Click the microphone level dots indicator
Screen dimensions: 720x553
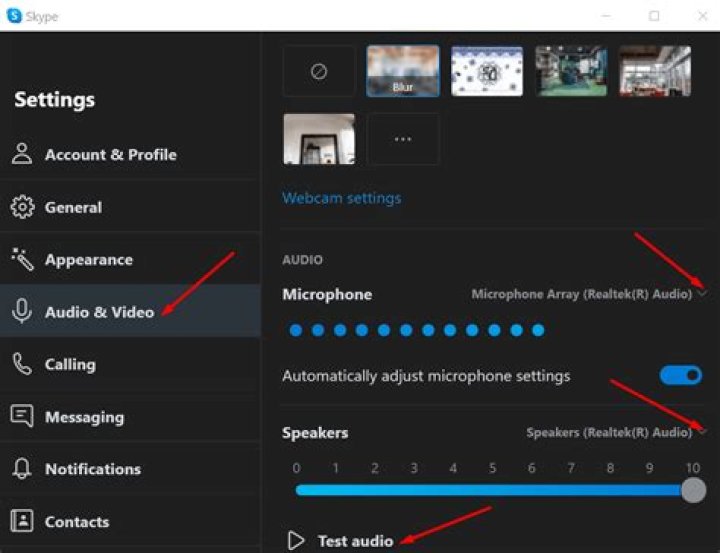(x=417, y=330)
